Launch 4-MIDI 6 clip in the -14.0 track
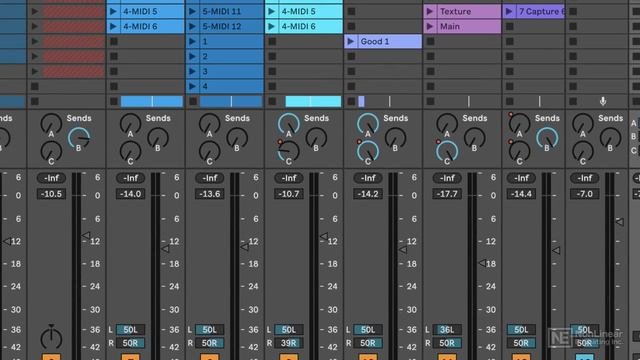 click(113, 27)
